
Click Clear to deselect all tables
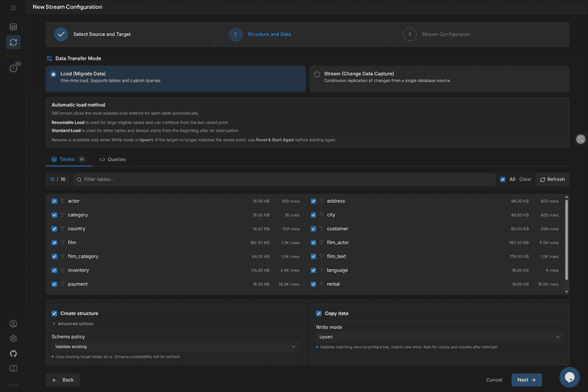(x=525, y=179)
